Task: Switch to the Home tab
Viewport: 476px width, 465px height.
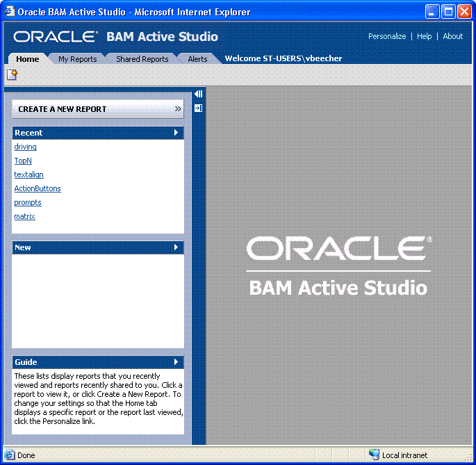Action: coord(28,59)
